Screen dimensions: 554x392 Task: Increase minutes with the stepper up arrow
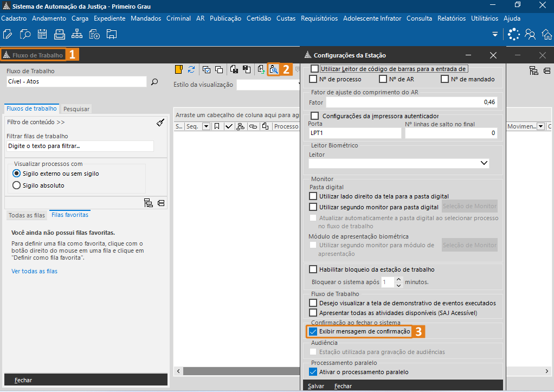[x=399, y=280]
